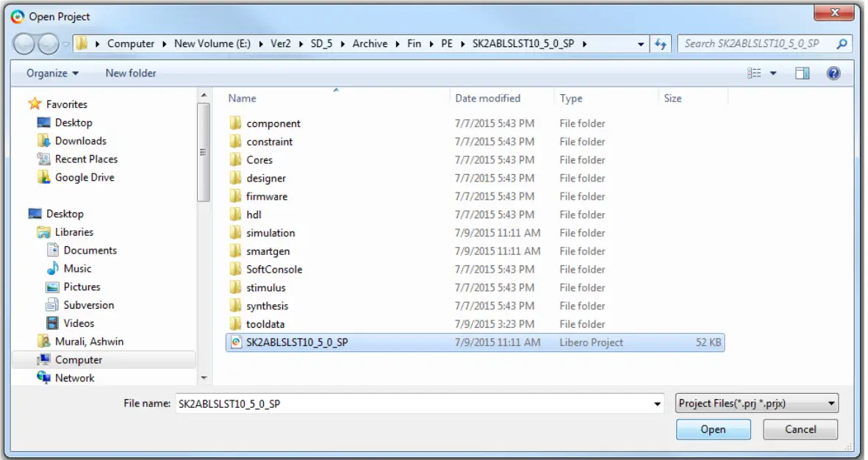Click the Downloads icon in Favorites
Screen dimensions: 868x460
coord(44,140)
